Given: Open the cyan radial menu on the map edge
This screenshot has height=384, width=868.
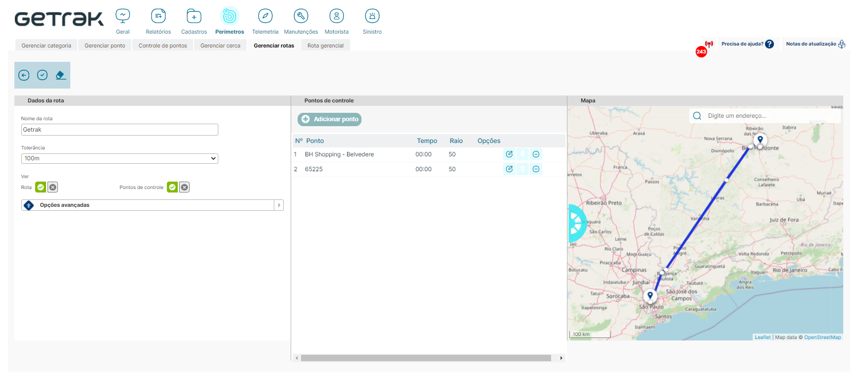Looking at the screenshot, I should pos(577,223).
